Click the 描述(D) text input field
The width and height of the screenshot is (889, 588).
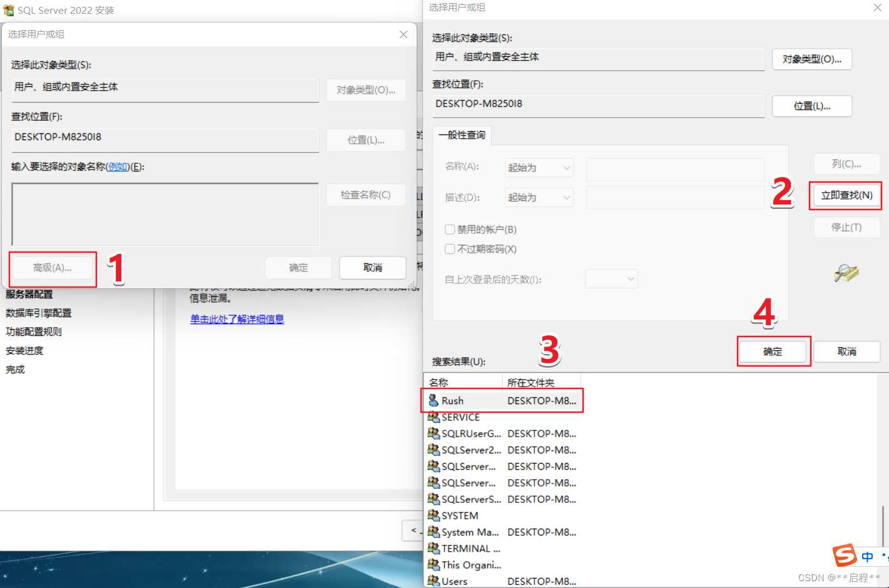point(676,198)
